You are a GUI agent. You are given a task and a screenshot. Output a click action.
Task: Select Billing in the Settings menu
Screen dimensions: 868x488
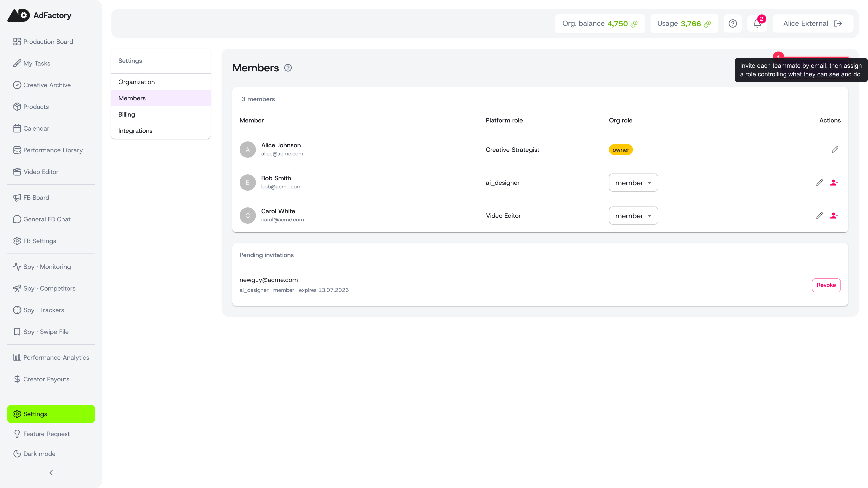point(161,115)
